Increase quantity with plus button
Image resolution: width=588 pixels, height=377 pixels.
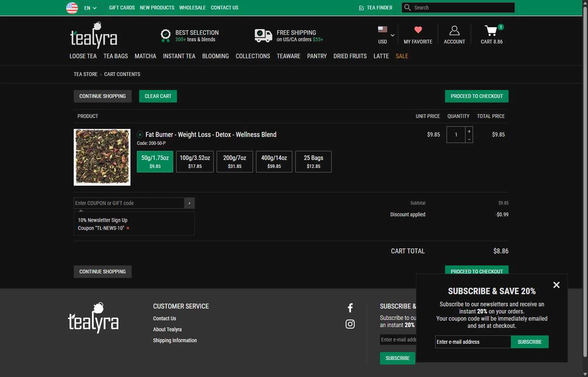coord(469,131)
